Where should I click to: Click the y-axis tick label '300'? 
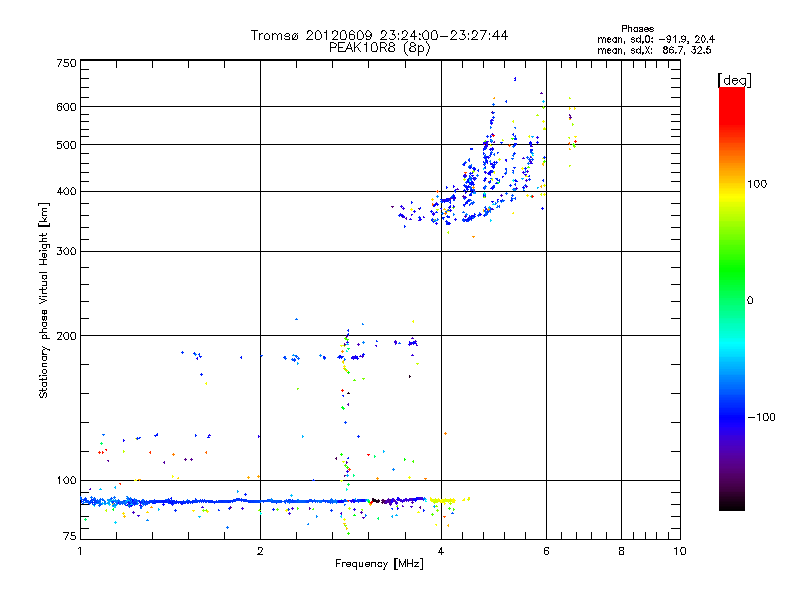pyautogui.click(x=66, y=252)
